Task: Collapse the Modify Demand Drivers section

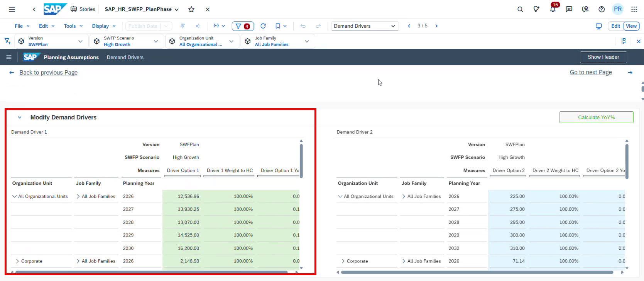Action: click(20, 118)
